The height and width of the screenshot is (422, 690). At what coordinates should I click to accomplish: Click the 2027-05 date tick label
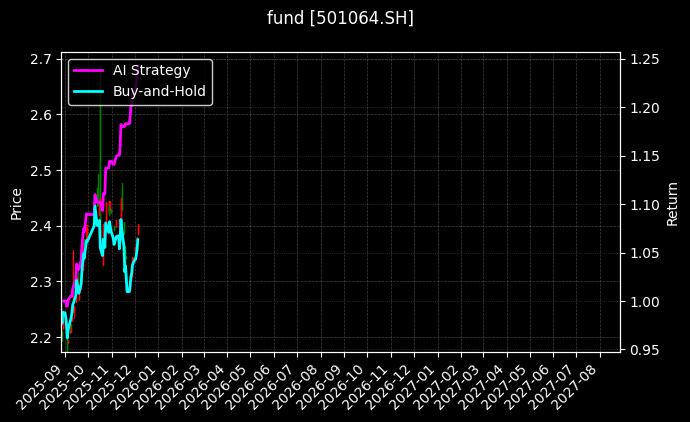tap(505, 386)
